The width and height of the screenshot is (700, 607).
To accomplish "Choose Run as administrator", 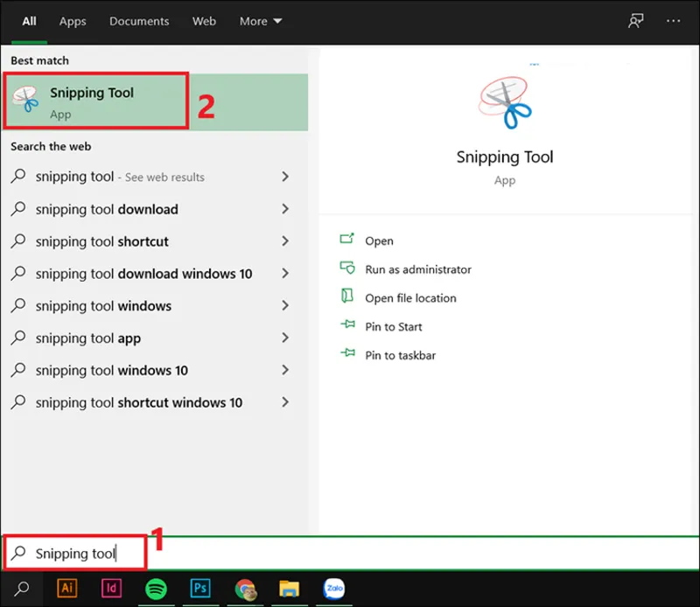I will coord(418,269).
